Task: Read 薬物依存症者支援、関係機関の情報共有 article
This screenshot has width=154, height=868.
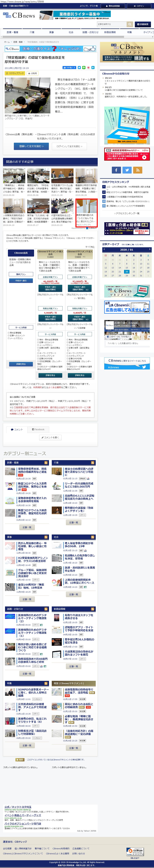Action: 32,470
